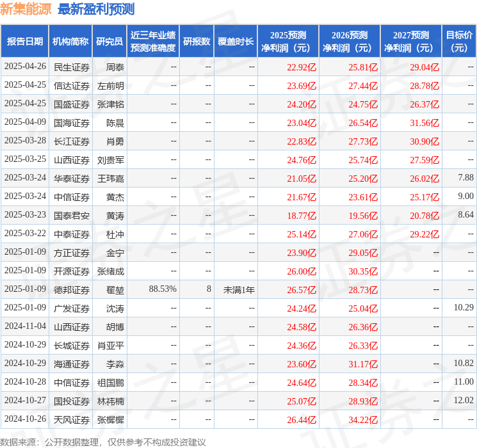Viewport: 477px width, 448px height.
Task: Select target price 9.00
Action: click(x=465, y=196)
